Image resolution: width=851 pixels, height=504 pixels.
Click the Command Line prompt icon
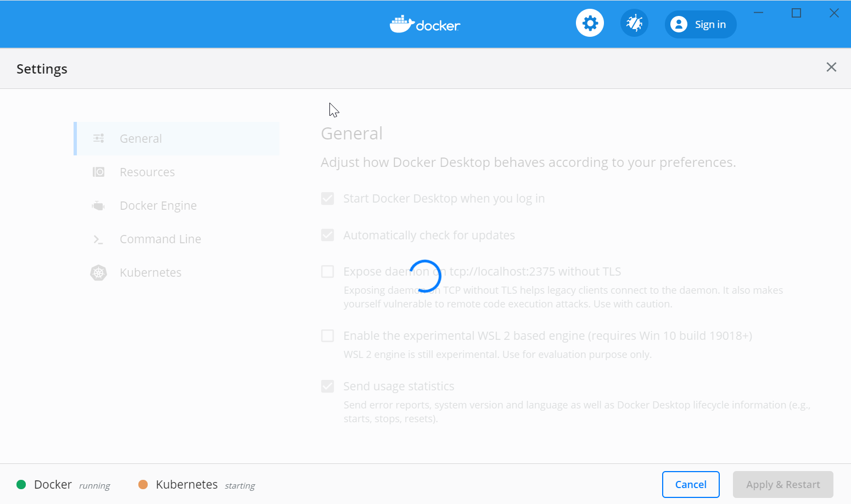(x=98, y=239)
